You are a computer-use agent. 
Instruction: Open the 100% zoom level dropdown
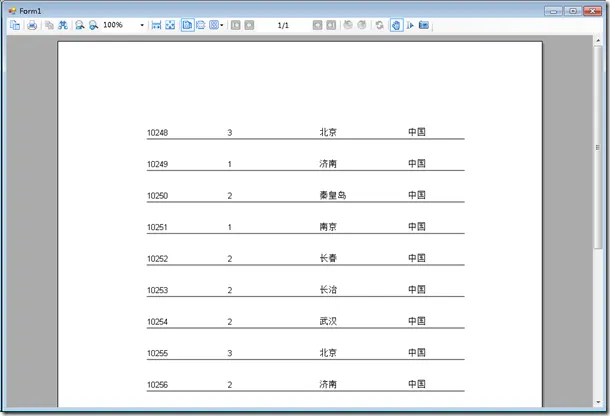point(142,25)
